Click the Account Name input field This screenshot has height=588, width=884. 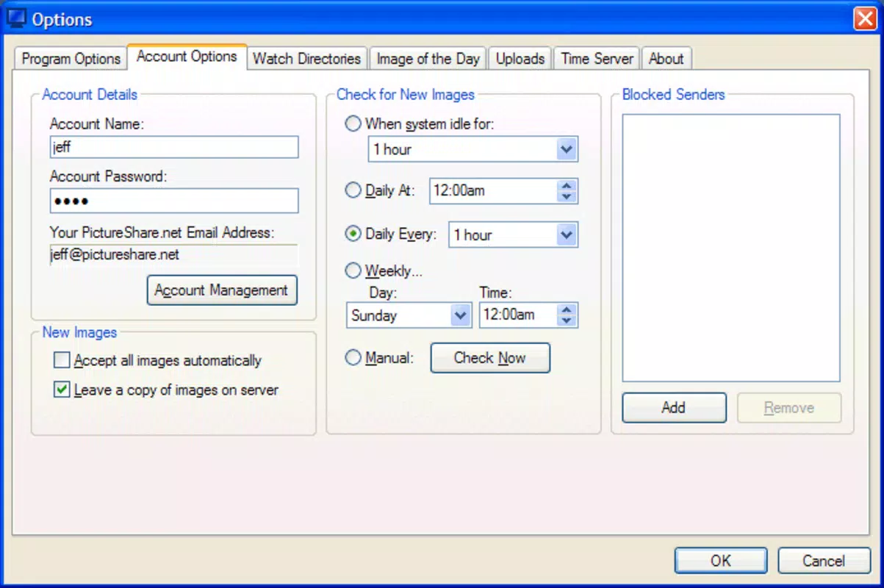tap(174, 147)
